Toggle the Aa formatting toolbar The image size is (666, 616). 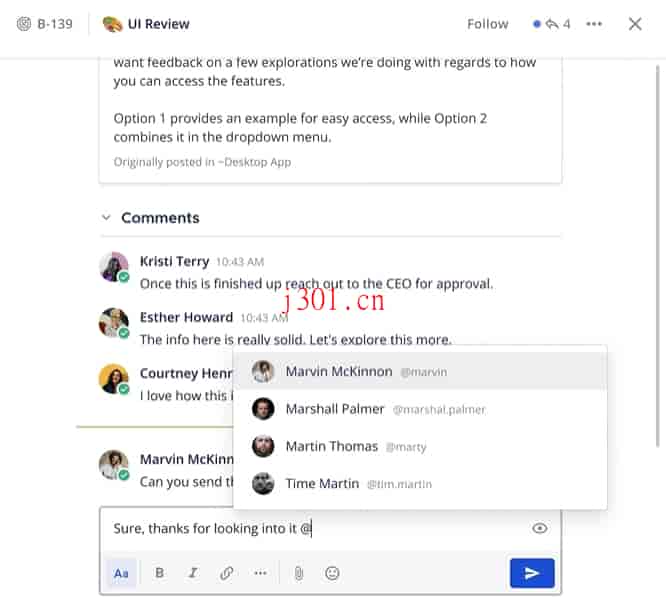click(121, 573)
